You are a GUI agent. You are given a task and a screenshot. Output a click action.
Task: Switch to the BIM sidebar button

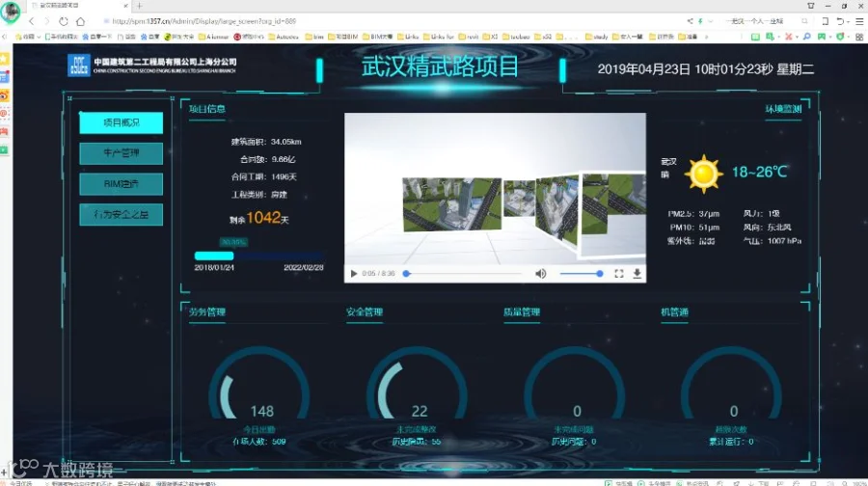[x=122, y=184]
